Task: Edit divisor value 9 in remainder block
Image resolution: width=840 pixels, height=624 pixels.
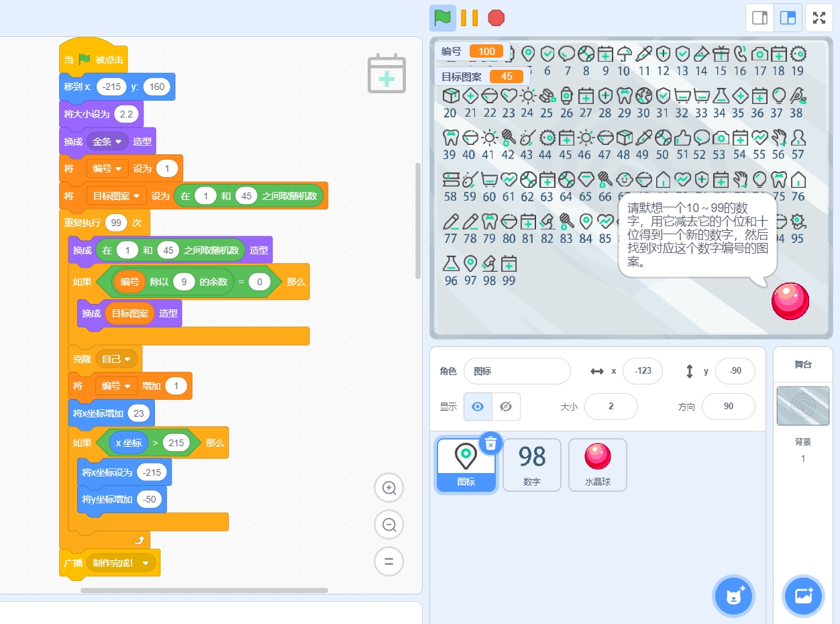Action: (184, 282)
